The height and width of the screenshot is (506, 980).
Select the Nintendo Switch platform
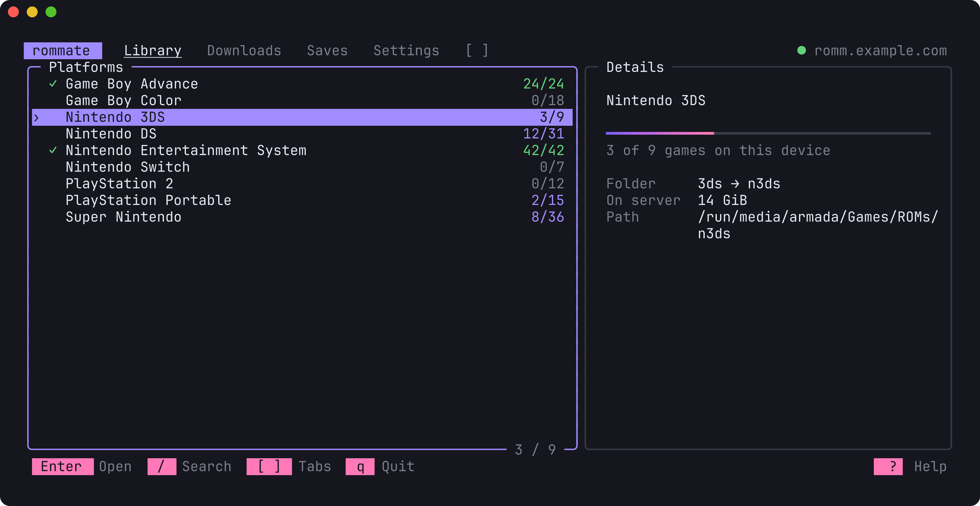point(302,167)
